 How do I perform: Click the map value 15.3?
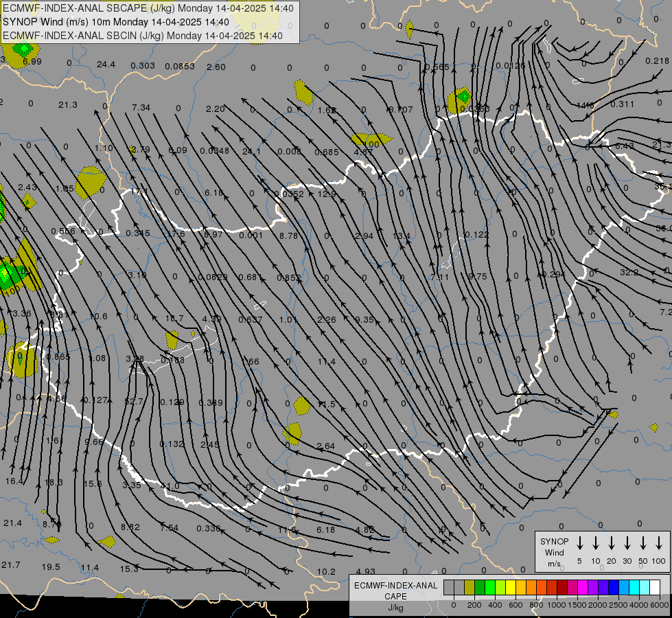pyautogui.click(x=129, y=569)
